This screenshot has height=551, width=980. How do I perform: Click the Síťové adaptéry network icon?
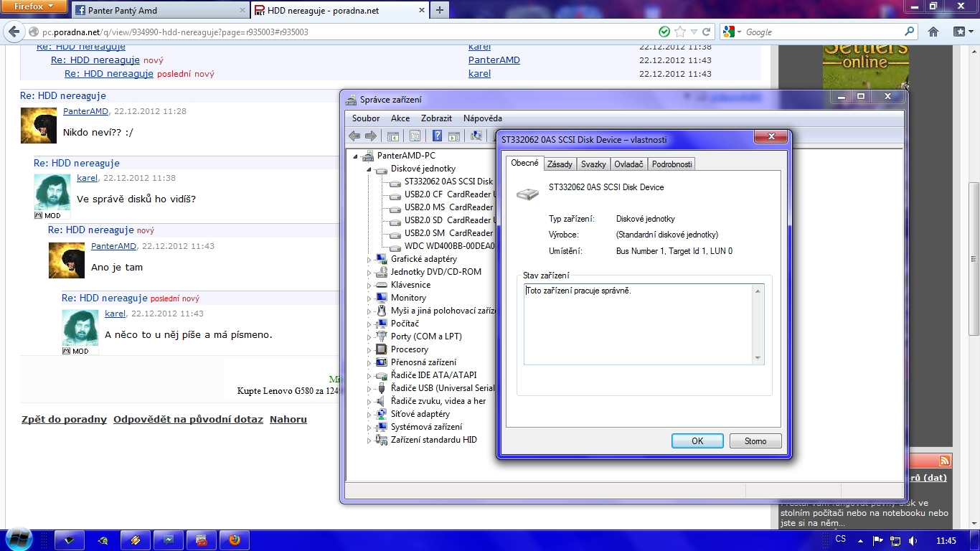tap(382, 414)
